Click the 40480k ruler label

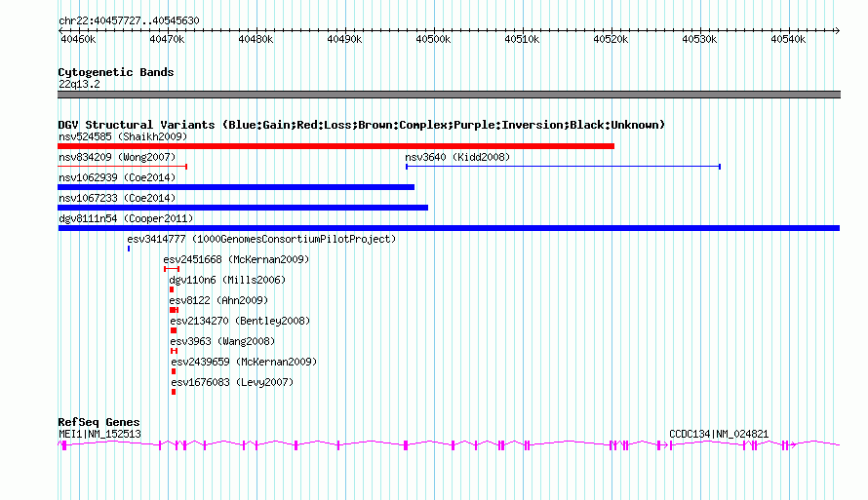pos(256,39)
